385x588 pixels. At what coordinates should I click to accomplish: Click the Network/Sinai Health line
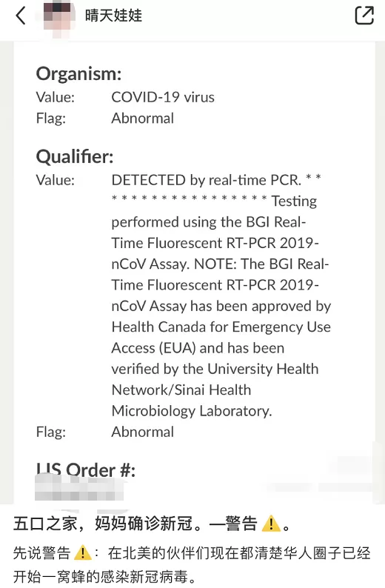point(181,390)
